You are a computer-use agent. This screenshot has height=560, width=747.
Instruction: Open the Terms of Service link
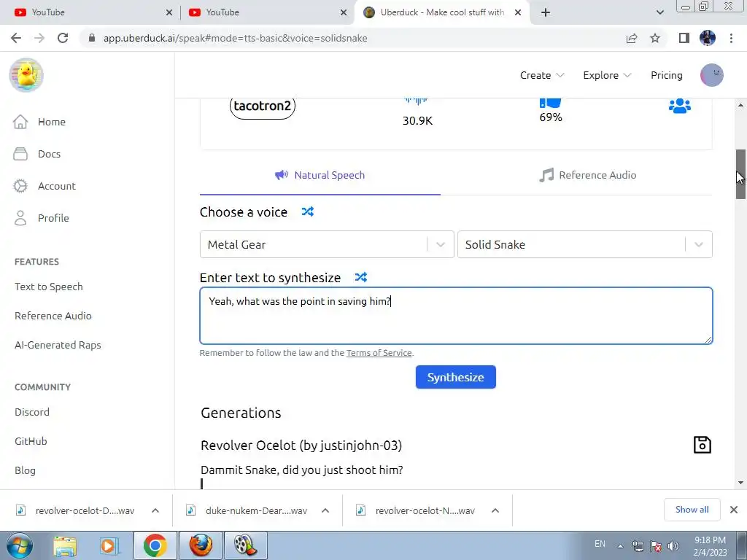click(x=379, y=353)
